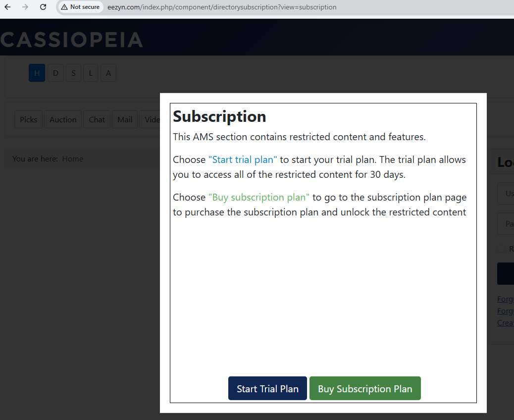Click the CASSIOPEIA site logo

tap(72, 40)
